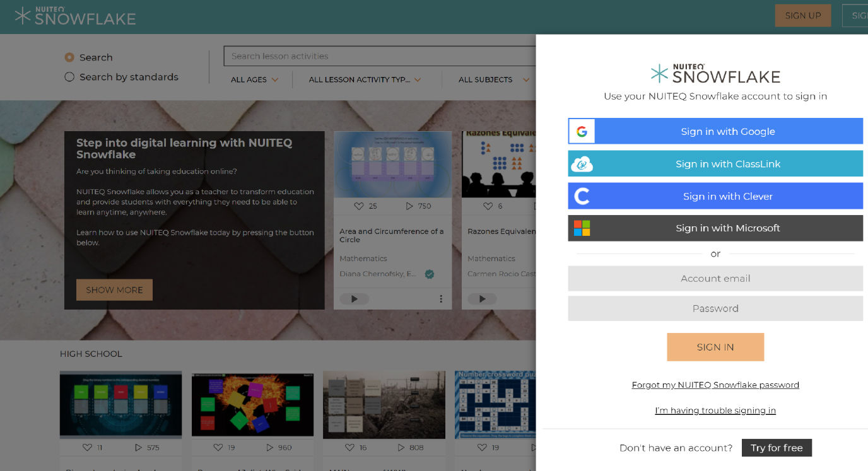Play the Razones Equivalentes lesson
Image resolution: width=868 pixels, height=471 pixels.
[x=483, y=299]
